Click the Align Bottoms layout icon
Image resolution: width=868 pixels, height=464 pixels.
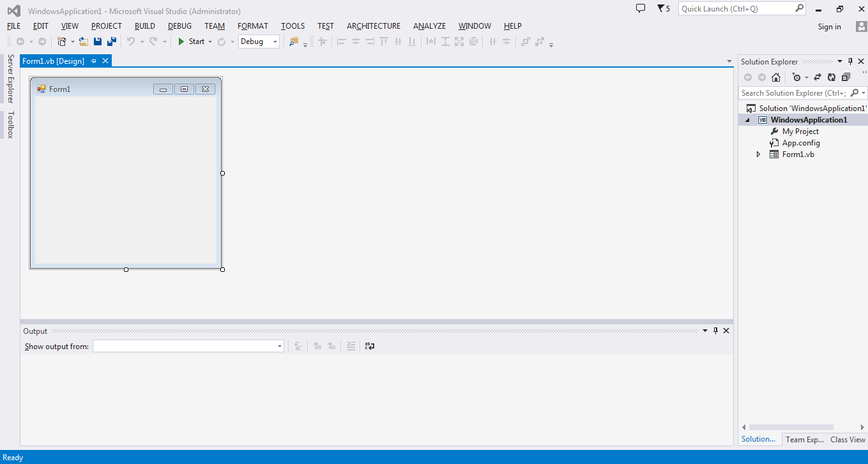tap(412, 41)
